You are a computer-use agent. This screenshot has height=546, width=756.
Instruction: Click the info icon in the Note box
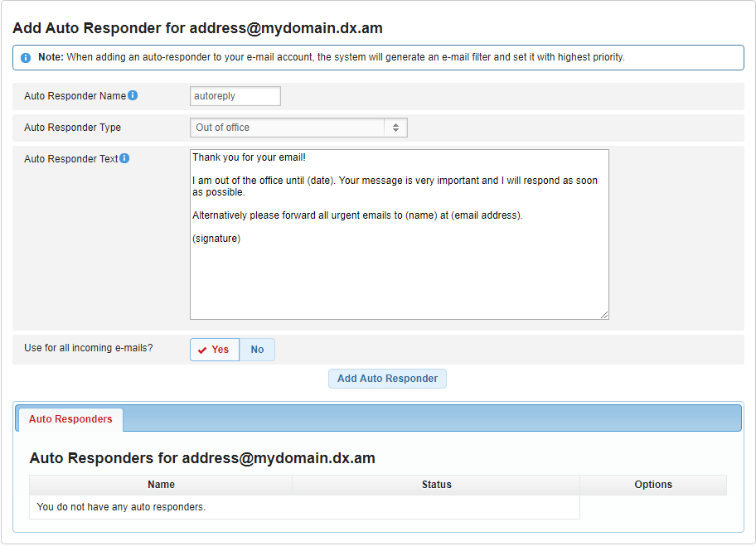(26, 58)
